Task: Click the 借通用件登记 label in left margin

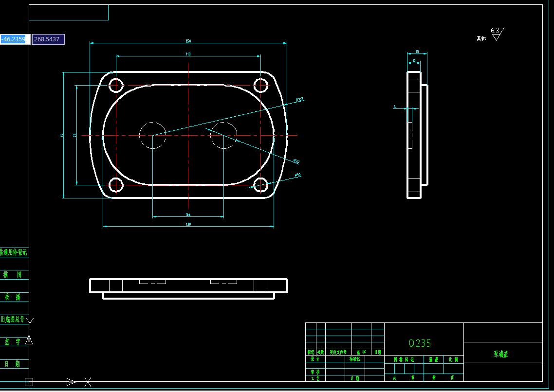Action: coord(14,252)
